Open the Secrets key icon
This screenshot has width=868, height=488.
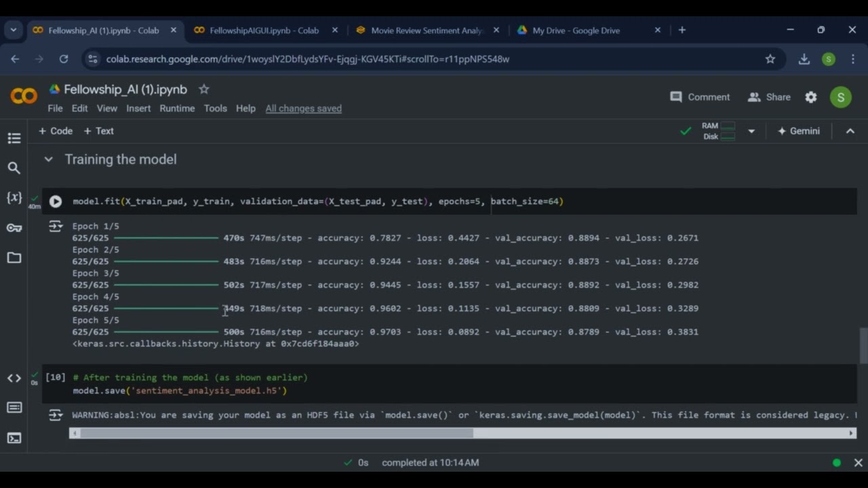pos(14,228)
